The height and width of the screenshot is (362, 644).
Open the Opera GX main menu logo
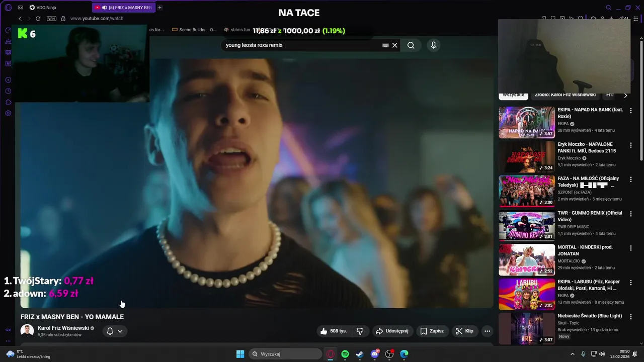pos(8,8)
